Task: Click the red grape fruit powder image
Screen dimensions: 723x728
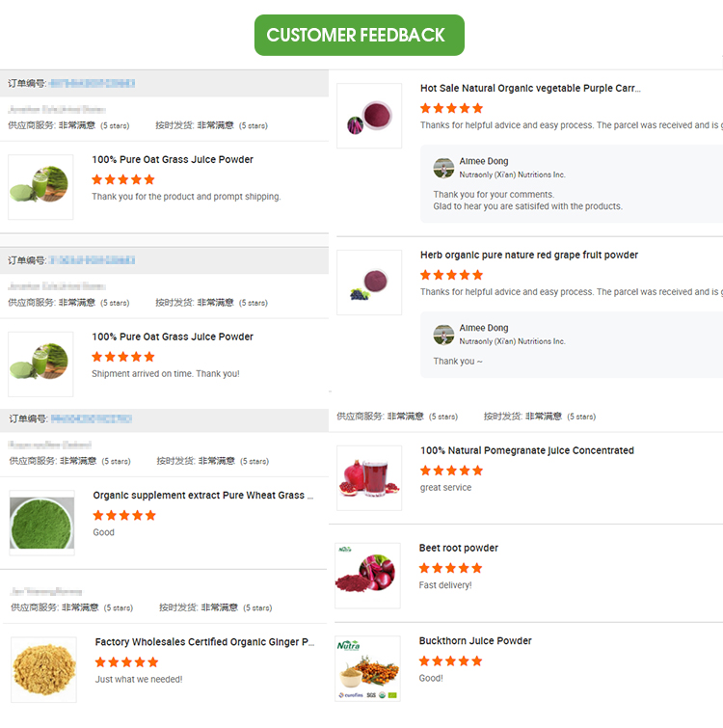Action: (369, 283)
